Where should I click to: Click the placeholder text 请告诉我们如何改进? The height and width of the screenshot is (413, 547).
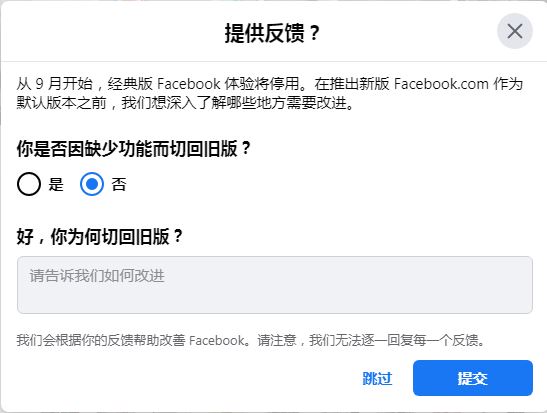click(x=97, y=276)
